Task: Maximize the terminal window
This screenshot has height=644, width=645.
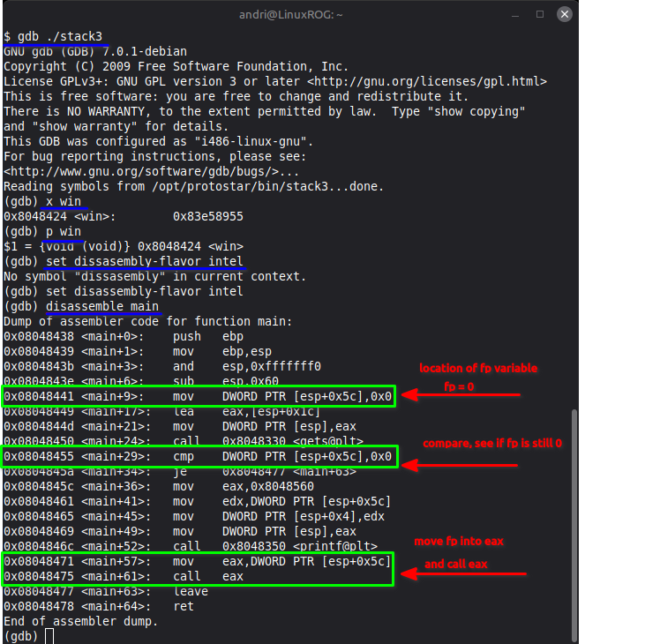Action: [x=540, y=14]
